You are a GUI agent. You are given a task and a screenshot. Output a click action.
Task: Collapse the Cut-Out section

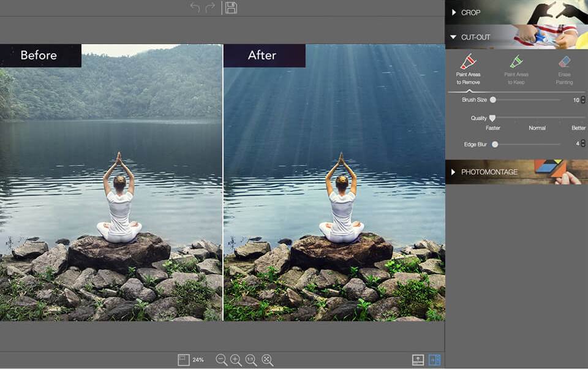tap(516, 37)
